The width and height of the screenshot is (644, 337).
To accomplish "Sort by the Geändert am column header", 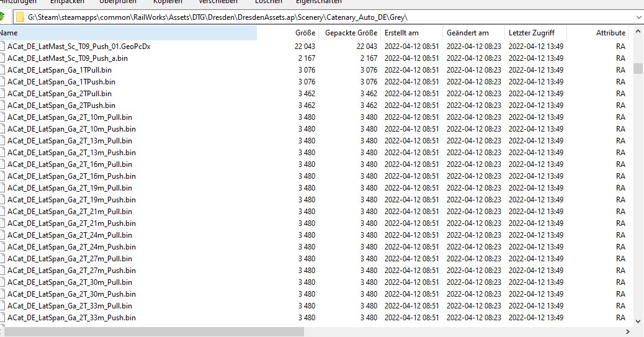I will point(473,33).
